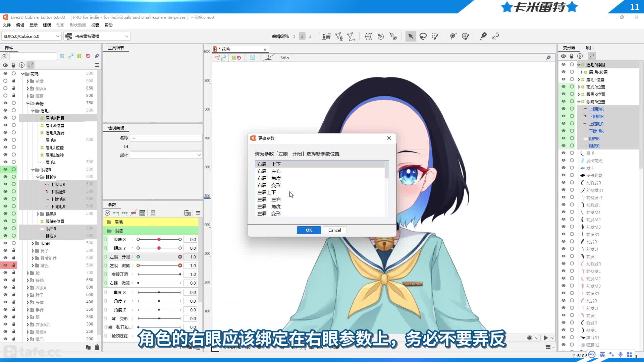Expand 高光R位置 in Deformer panel
The image size is (644, 362).
pyautogui.click(x=579, y=87)
